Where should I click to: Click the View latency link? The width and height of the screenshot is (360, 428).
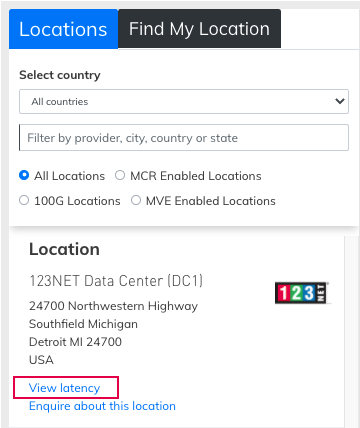pos(64,388)
